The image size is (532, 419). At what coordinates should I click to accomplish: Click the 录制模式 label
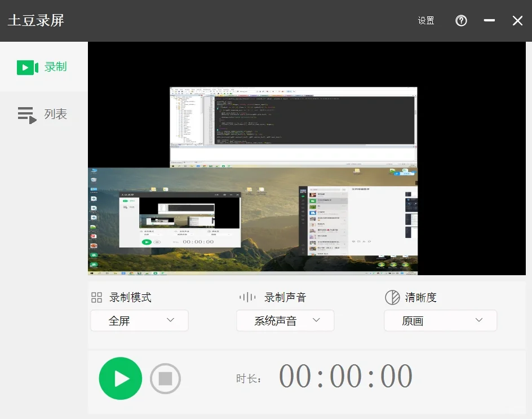tap(130, 297)
